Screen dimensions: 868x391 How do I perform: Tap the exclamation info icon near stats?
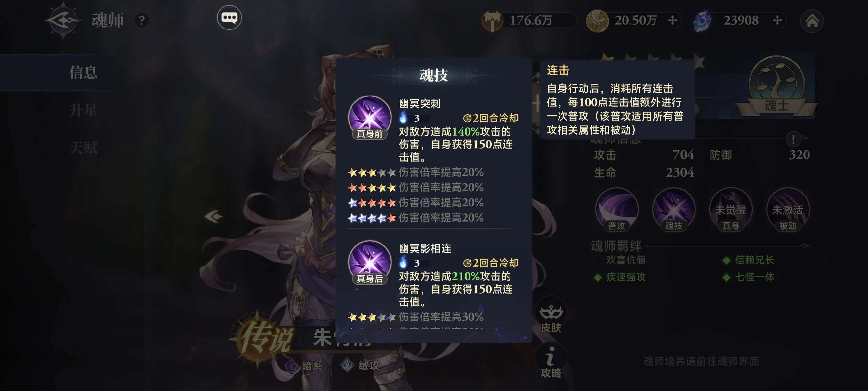click(x=793, y=139)
